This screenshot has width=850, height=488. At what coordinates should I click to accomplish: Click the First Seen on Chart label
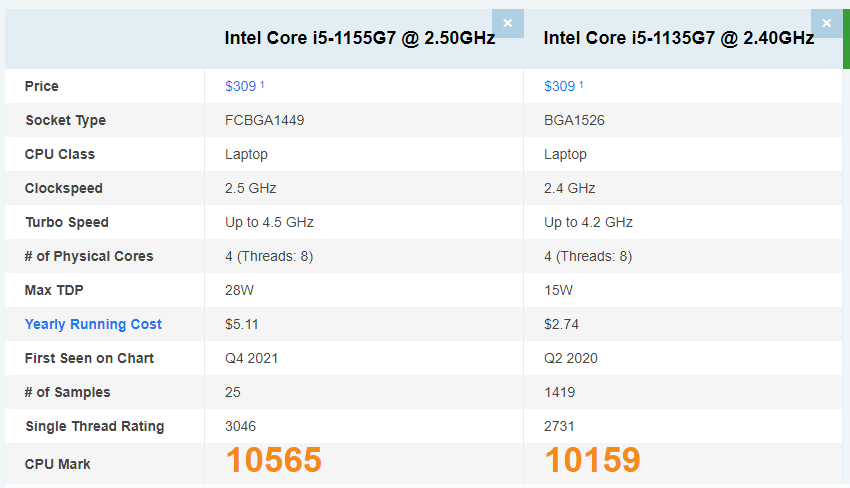pyautogui.click(x=89, y=358)
